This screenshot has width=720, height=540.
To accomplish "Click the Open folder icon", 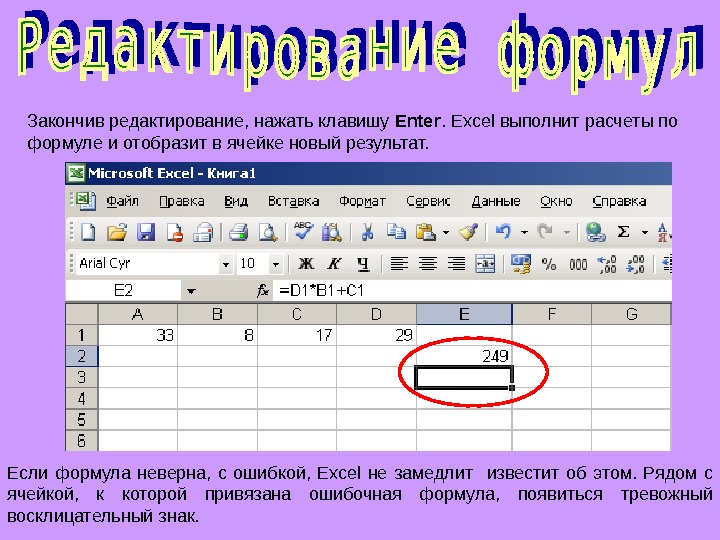I will 117,232.
